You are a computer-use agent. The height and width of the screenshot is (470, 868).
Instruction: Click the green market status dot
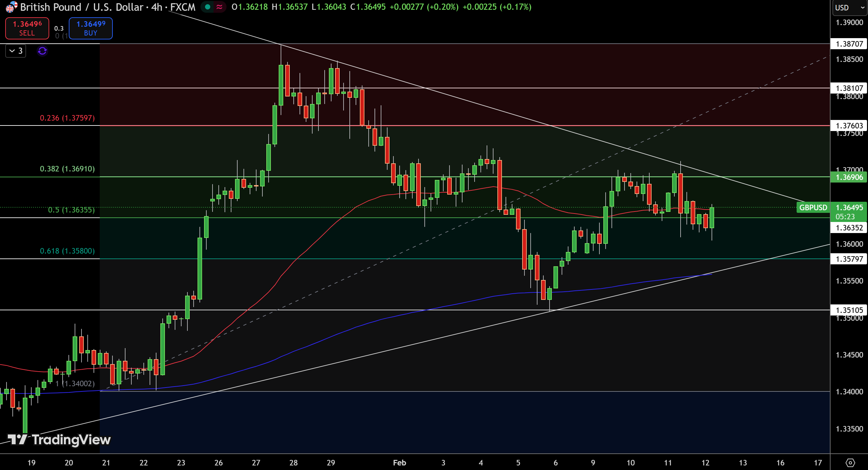click(x=208, y=7)
